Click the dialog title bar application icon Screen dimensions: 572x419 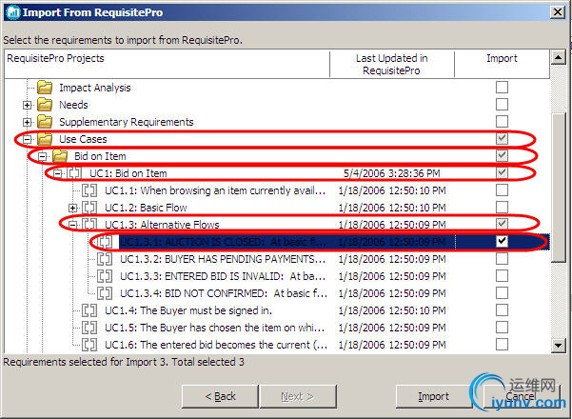click(x=13, y=12)
